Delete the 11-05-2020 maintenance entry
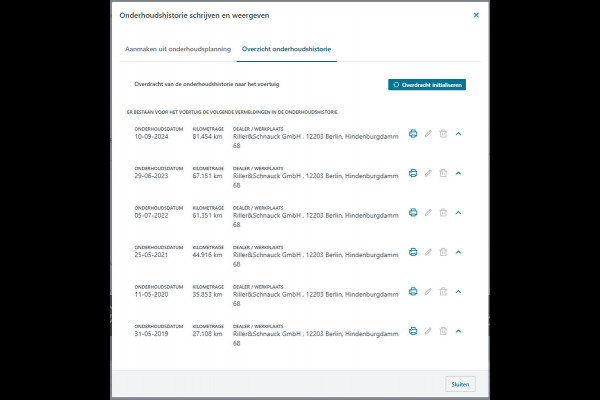 pyautogui.click(x=443, y=291)
